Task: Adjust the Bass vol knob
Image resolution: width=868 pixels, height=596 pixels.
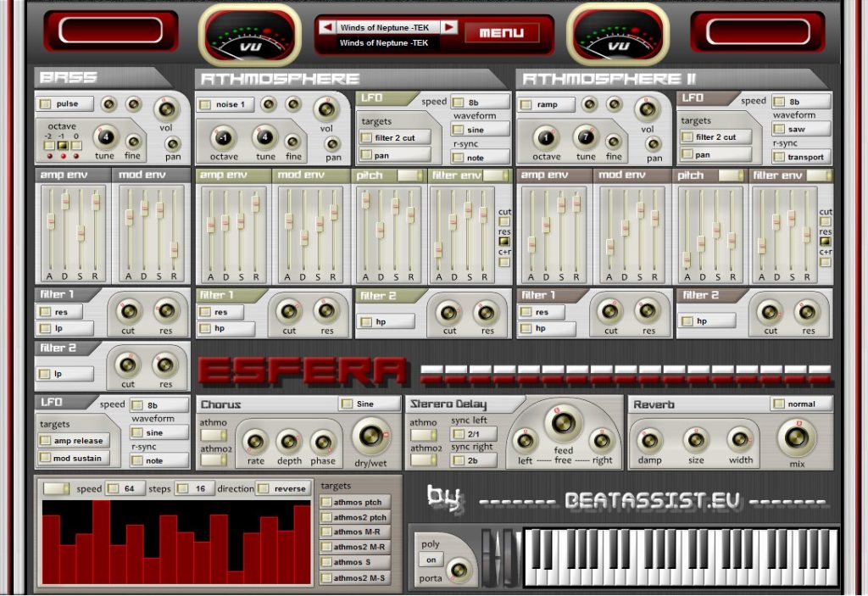Action: click(167, 109)
